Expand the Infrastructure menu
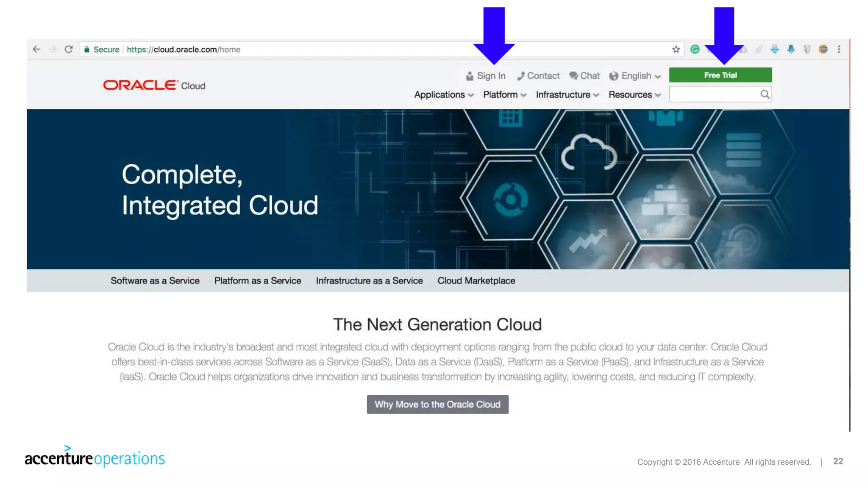Image resolution: width=868 pixels, height=488 pixels. (567, 94)
